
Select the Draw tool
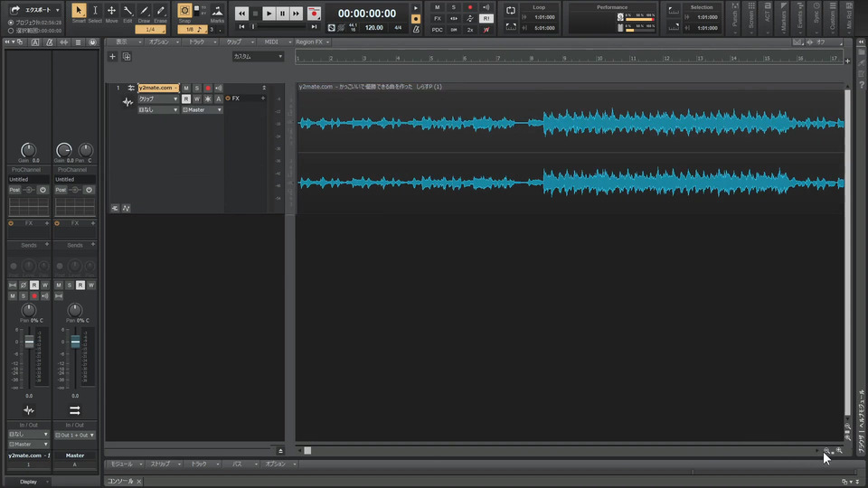point(144,11)
